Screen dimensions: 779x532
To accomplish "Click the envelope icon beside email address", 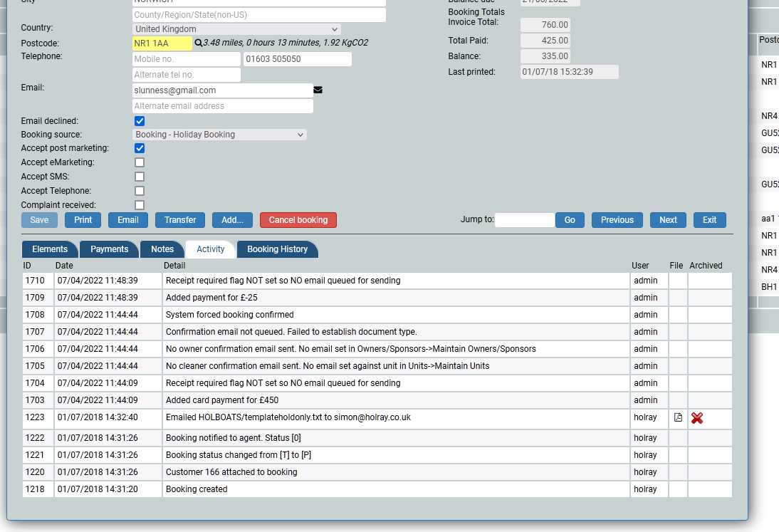I will coord(318,90).
